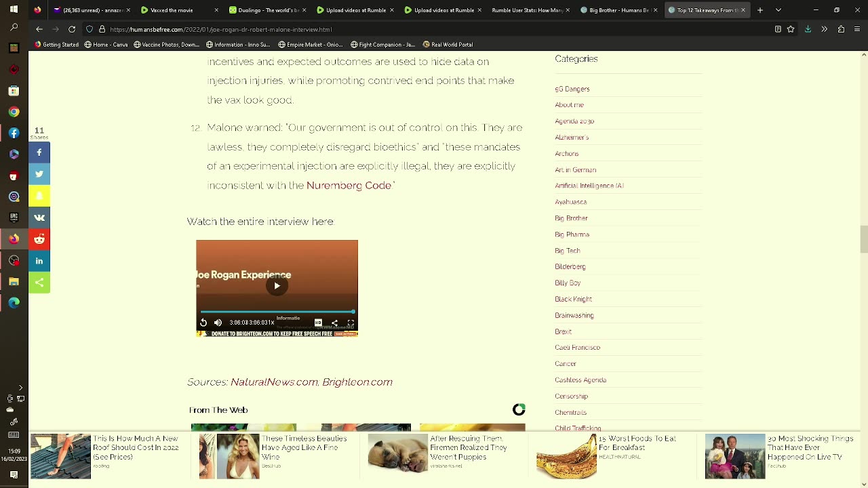
Task: Click the address bar URL field
Action: pyautogui.click(x=434, y=29)
